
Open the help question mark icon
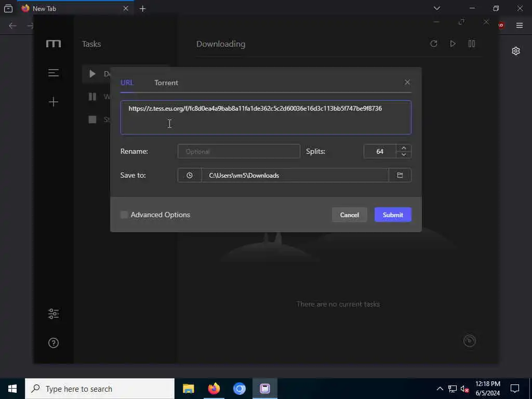click(54, 343)
